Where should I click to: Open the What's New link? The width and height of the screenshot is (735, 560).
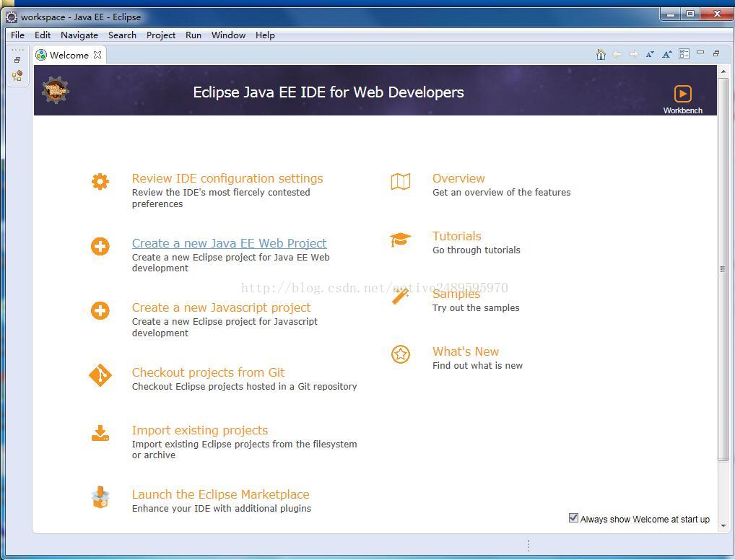pos(466,351)
